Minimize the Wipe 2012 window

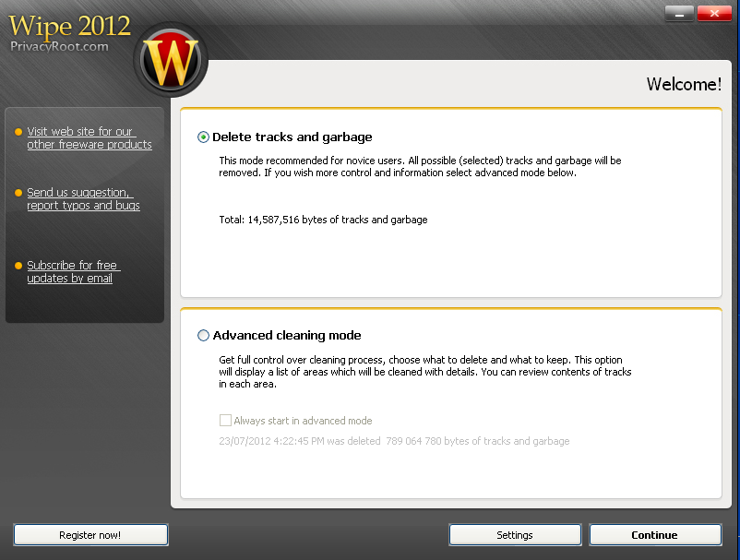click(679, 14)
